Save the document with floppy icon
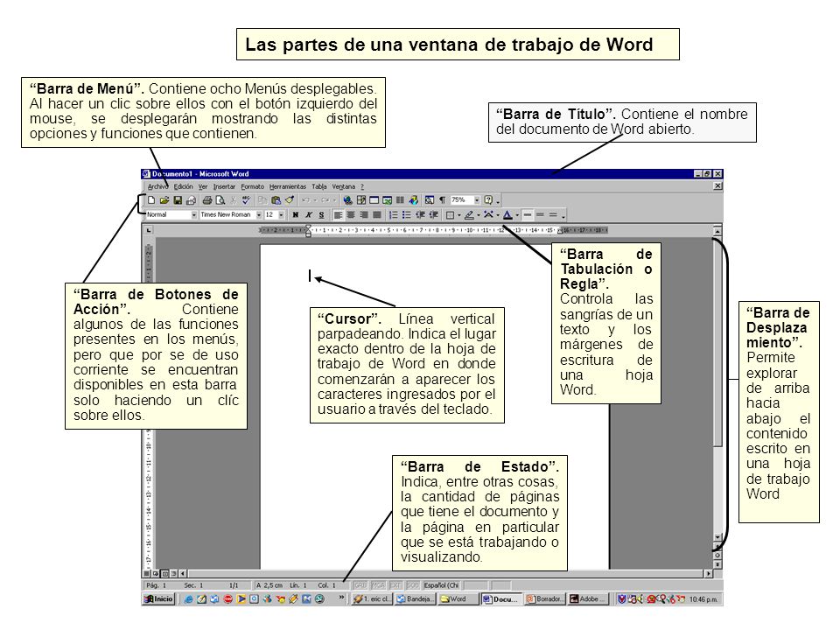 coord(178,199)
